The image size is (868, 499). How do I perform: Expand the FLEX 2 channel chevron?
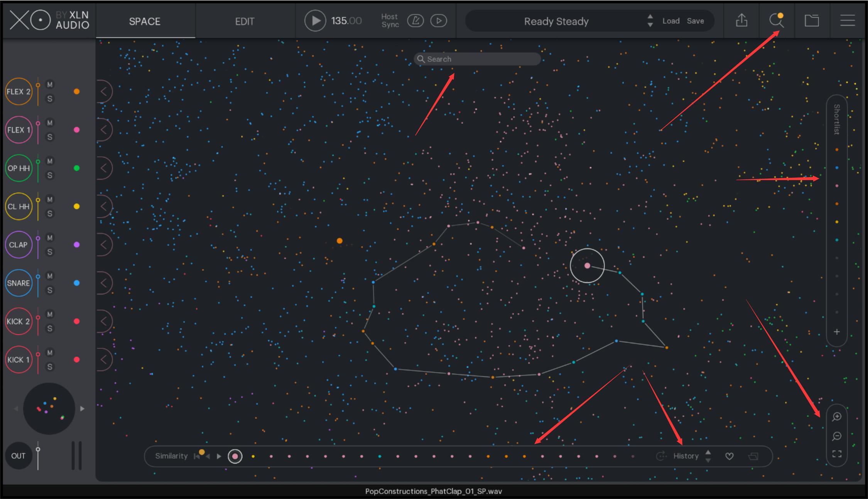tap(103, 91)
